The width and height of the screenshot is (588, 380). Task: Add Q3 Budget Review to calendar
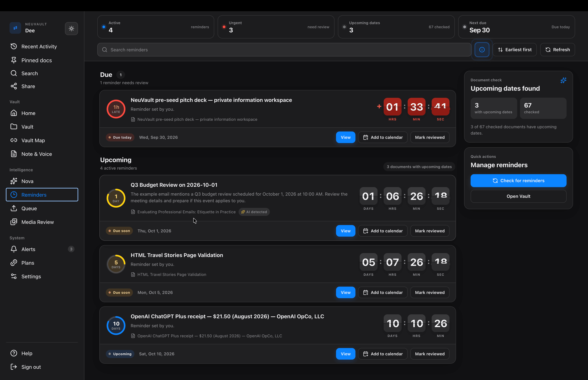(x=383, y=231)
